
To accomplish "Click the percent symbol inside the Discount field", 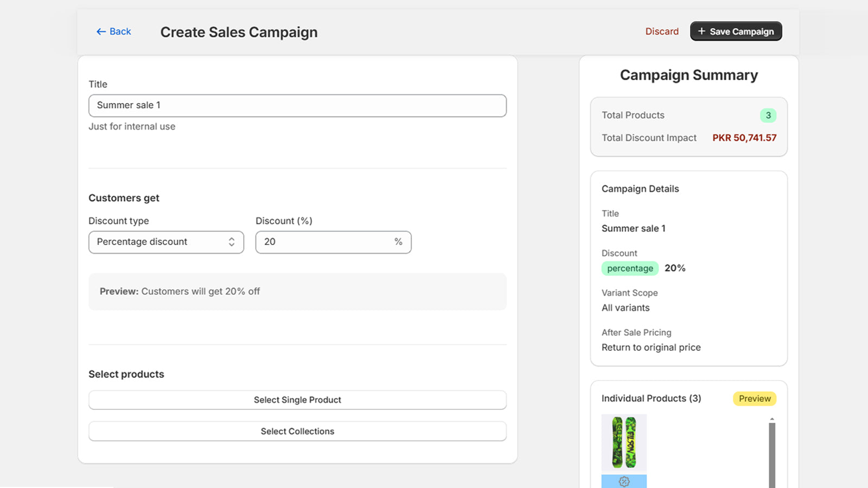I will pyautogui.click(x=399, y=242).
